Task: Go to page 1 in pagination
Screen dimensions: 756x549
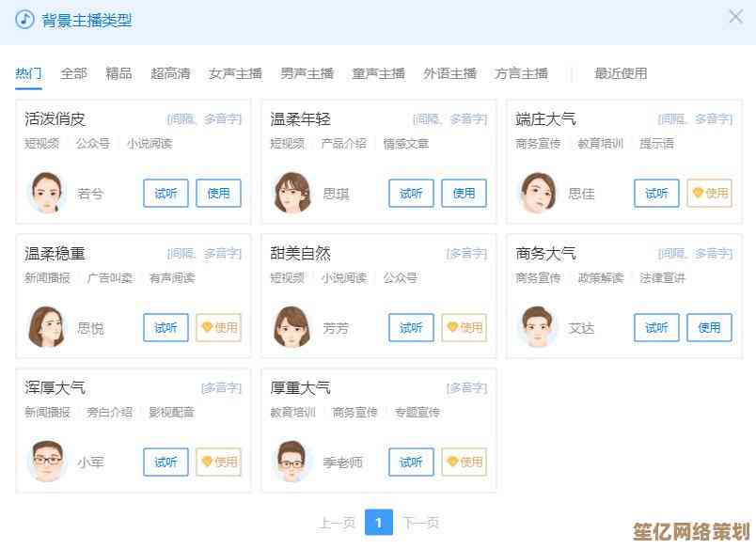Action: [x=378, y=523]
